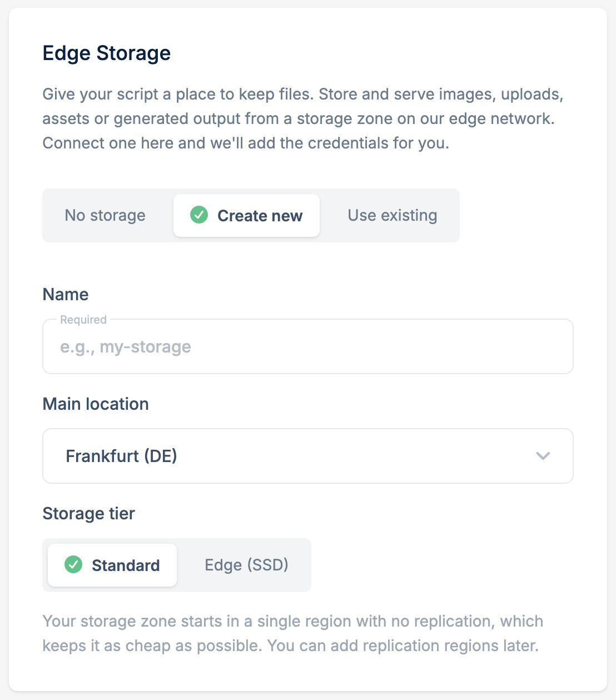Click the Name field label
The image size is (616, 700).
click(x=66, y=294)
